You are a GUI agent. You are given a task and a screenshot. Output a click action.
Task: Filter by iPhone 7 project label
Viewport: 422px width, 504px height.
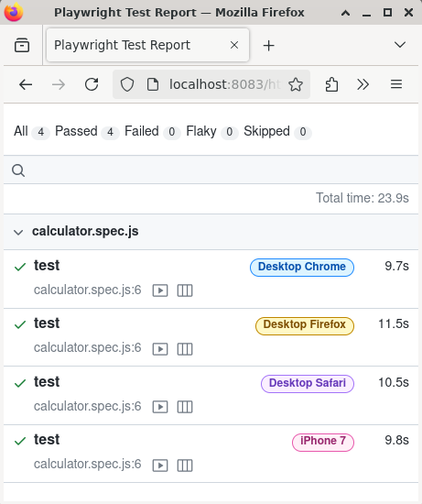pos(323,443)
